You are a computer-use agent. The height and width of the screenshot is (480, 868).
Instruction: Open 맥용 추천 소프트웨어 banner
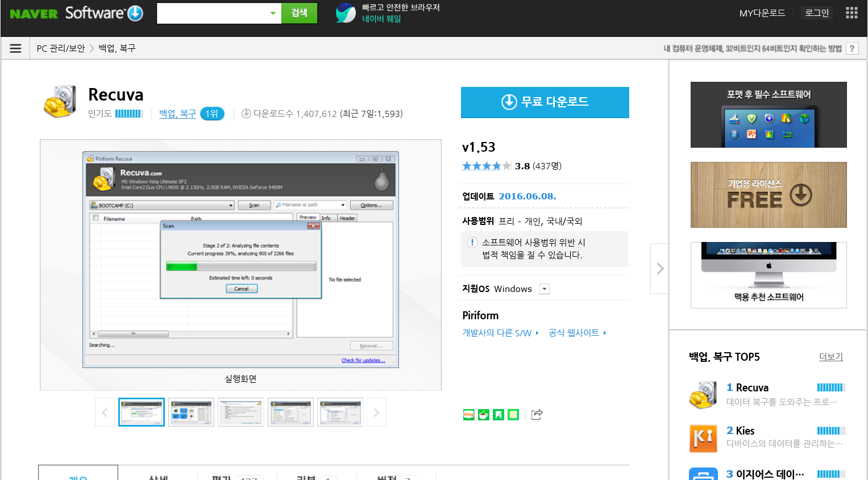(x=769, y=276)
